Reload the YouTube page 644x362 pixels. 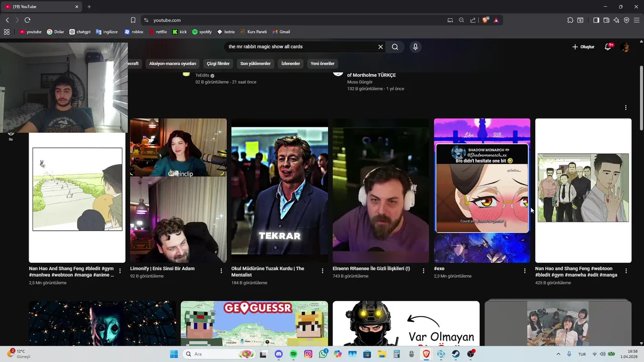pos(27,20)
